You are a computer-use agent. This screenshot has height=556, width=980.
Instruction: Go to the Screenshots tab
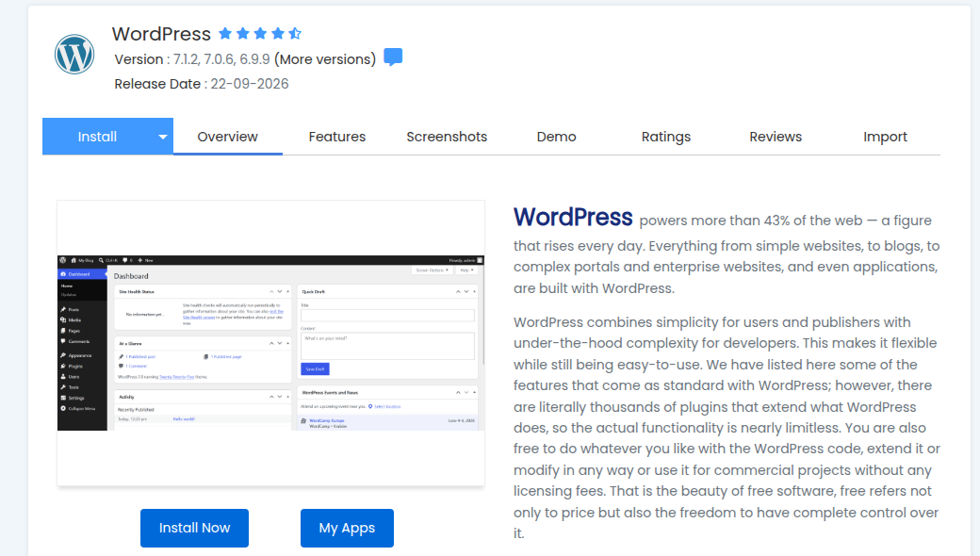click(x=447, y=137)
